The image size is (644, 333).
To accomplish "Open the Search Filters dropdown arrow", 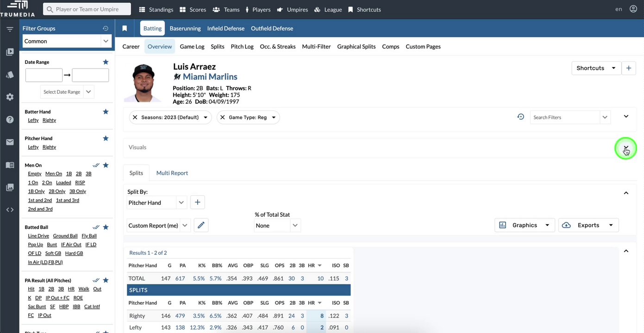I will tap(605, 117).
